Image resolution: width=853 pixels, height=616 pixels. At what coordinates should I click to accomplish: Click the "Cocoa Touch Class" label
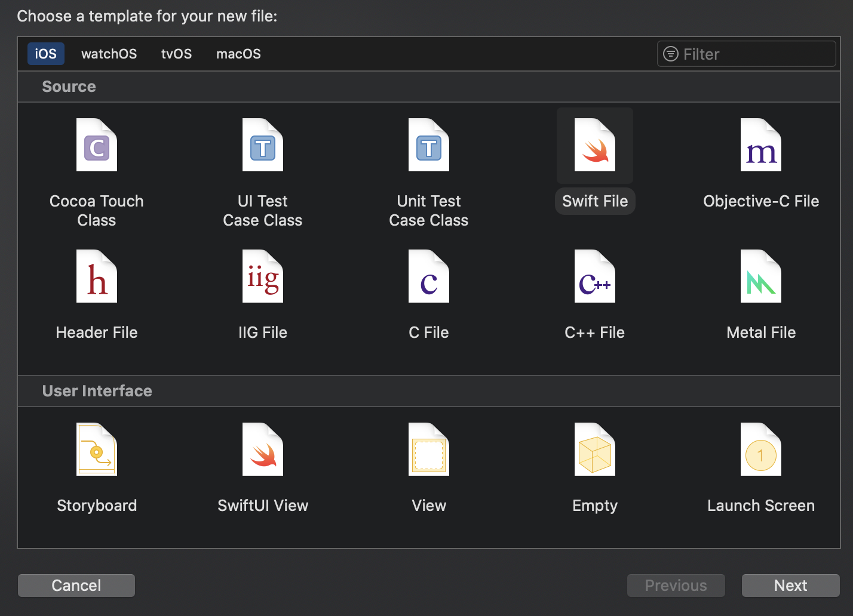(x=97, y=211)
